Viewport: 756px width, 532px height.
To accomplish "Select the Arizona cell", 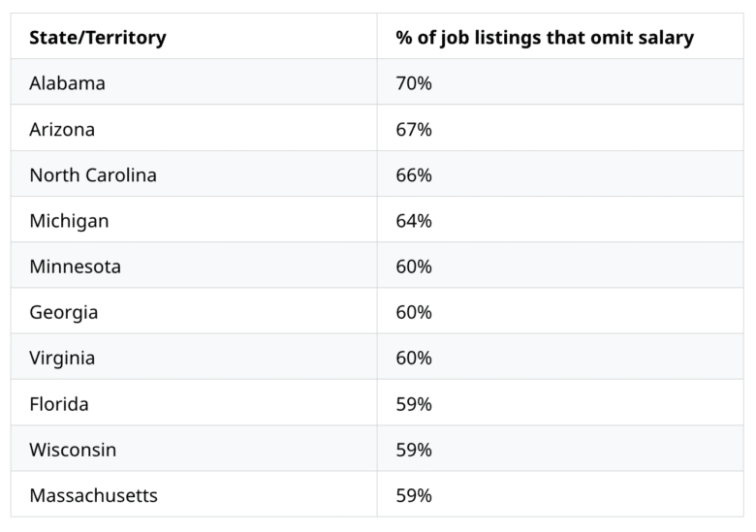I will point(62,129).
